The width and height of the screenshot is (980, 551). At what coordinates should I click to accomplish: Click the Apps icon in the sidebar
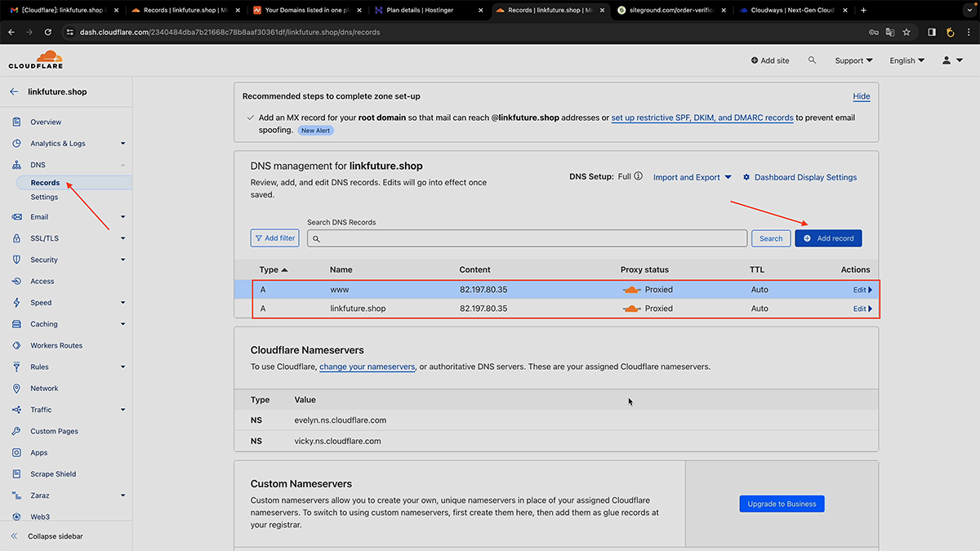16,452
